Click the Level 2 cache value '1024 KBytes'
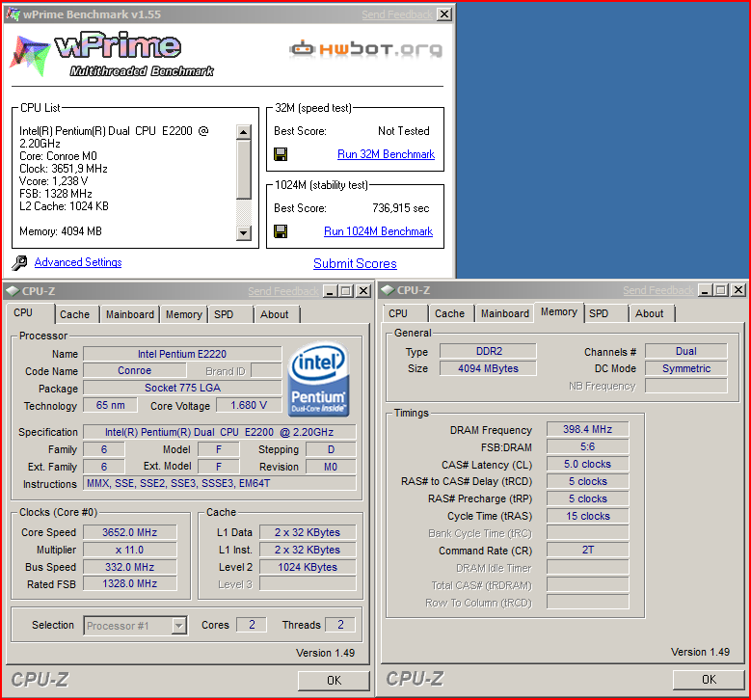751x700 pixels. pos(308,567)
